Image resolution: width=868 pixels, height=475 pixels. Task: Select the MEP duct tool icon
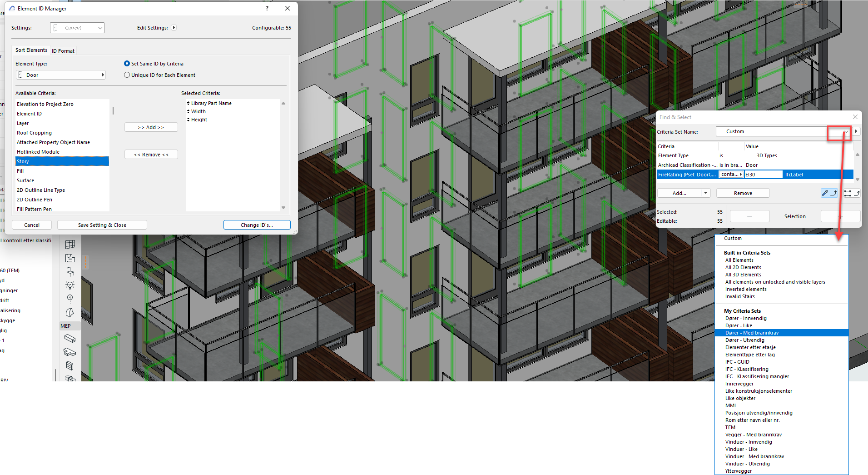coord(70,339)
